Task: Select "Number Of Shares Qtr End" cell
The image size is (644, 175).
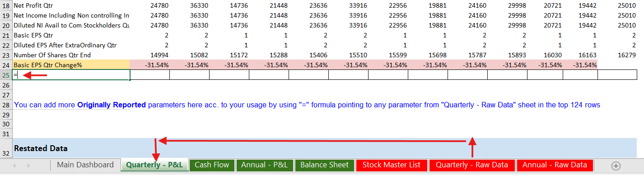Action: click(71, 55)
